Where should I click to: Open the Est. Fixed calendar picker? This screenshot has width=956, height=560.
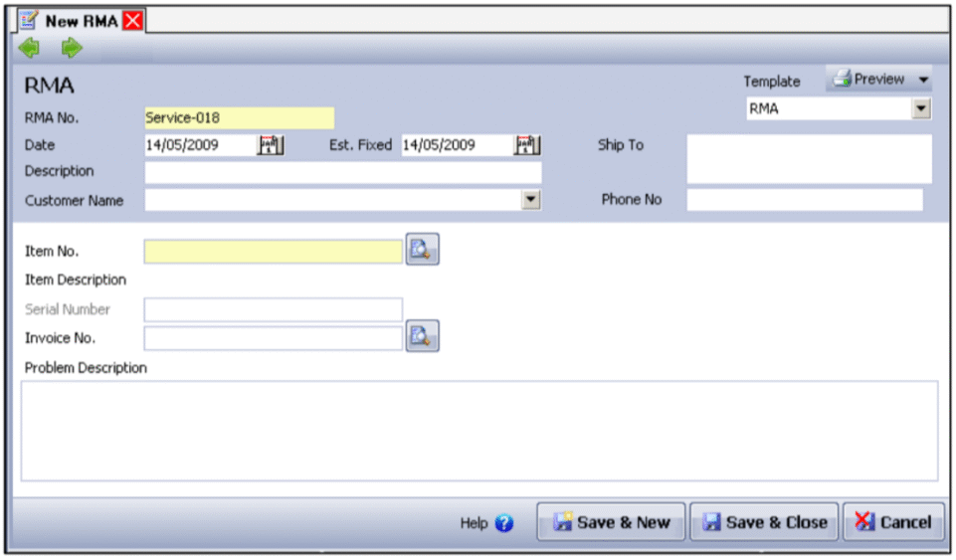527,145
